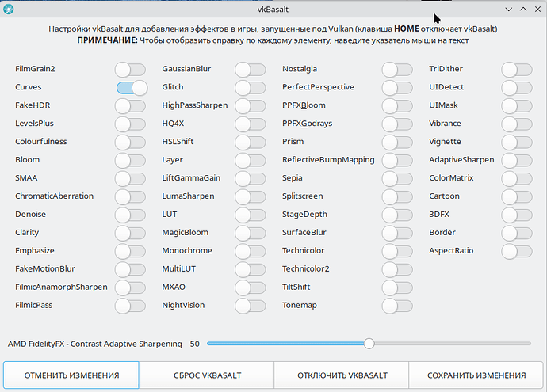Save changes with СОХРАНИТЬ ИЗМЕНЕНИЯ button
Screen dimensions: 547x392
coord(476,375)
